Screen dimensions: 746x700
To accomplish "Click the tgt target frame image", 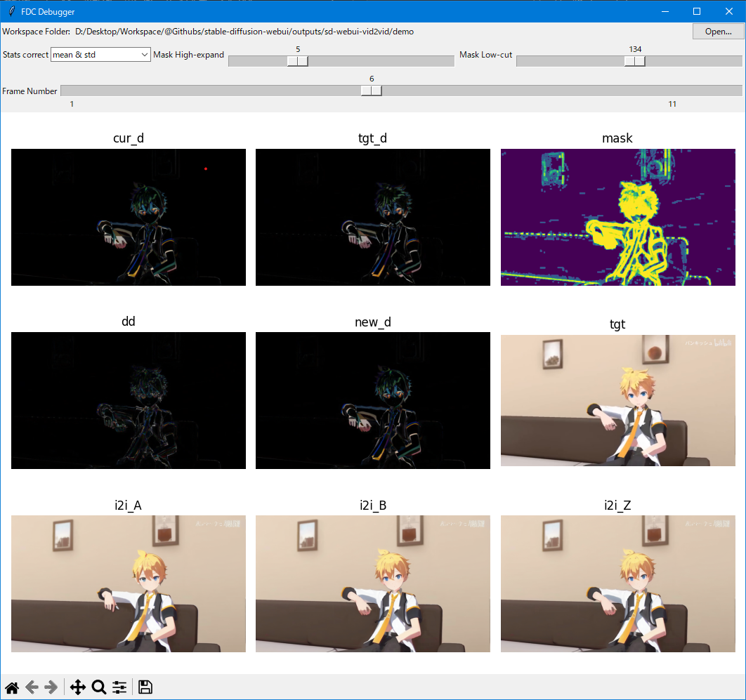I will pos(618,400).
